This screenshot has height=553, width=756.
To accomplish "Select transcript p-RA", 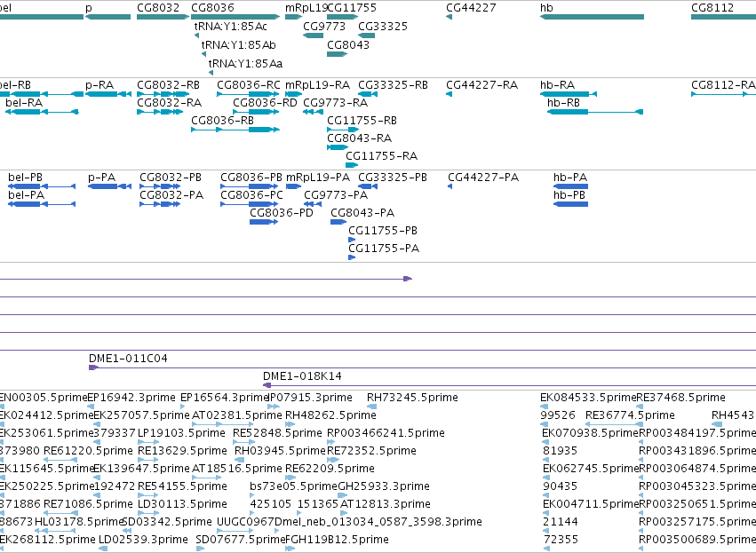I will (x=108, y=94).
